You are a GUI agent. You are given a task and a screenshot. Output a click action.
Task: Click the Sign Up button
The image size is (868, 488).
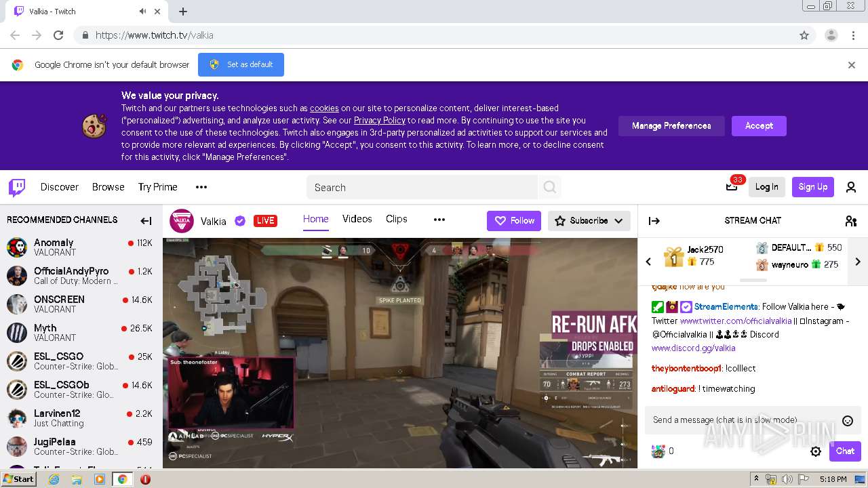coord(813,187)
